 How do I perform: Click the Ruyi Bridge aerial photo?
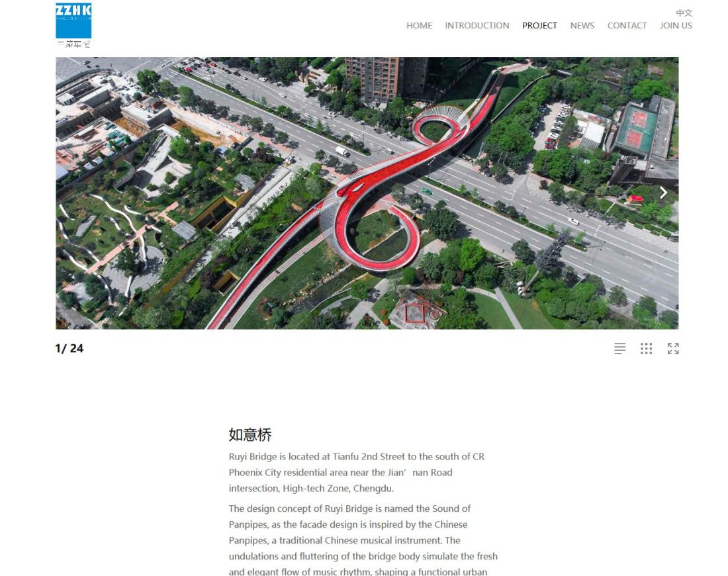[x=367, y=193]
